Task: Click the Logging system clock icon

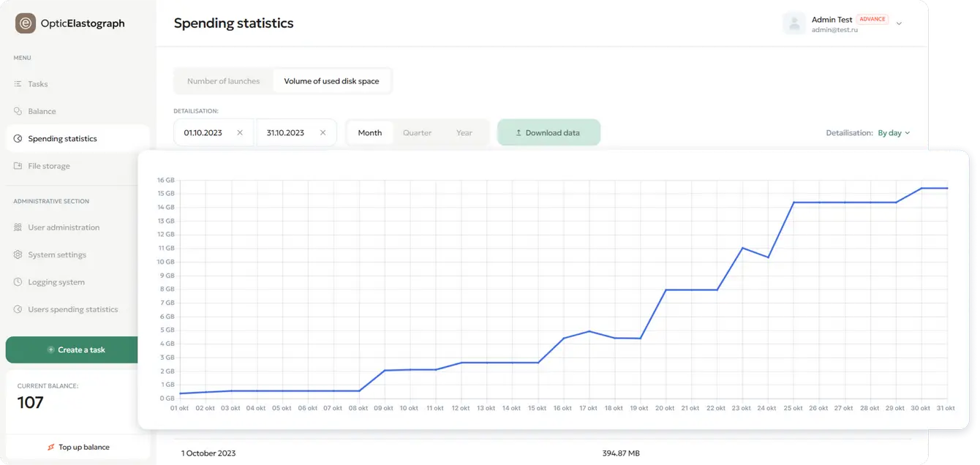Action: point(16,281)
